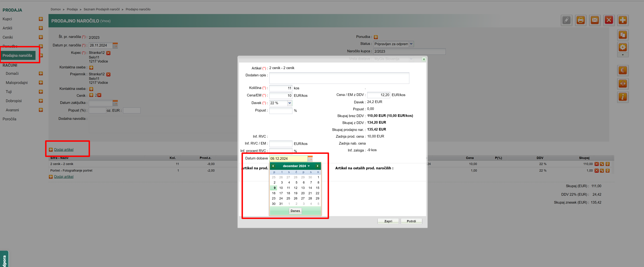644x267 pixels.
Task: Click the euro payment icon on right
Action: 623,70
